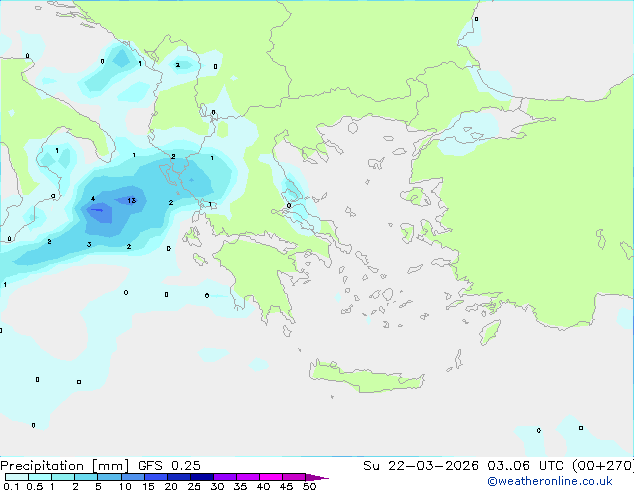Click the '4' precipitation value on the map
The image size is (634, 490).
93,199
